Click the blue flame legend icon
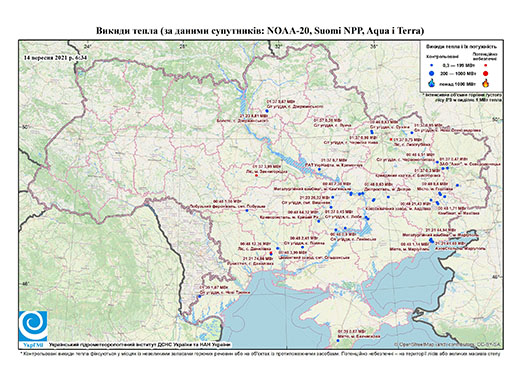Image resolution: width=520 pixels, height=368 pixels. pyautogui.click(x=432, y=83)
